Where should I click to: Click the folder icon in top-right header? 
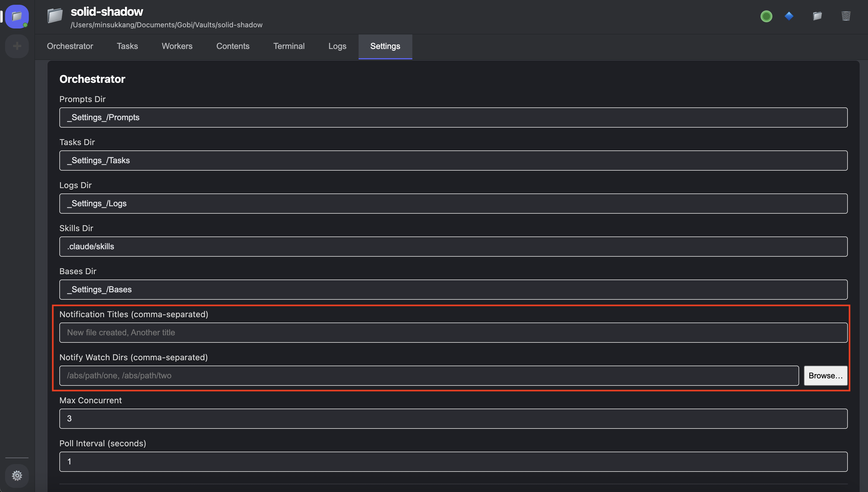(817, 16)
